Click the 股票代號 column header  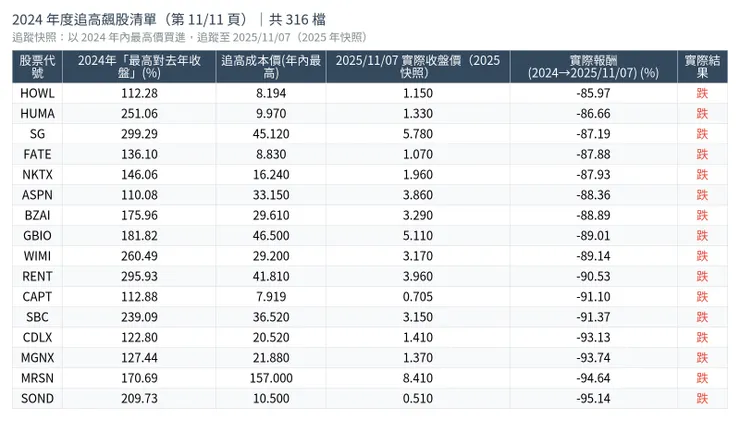tap(37, 66)
